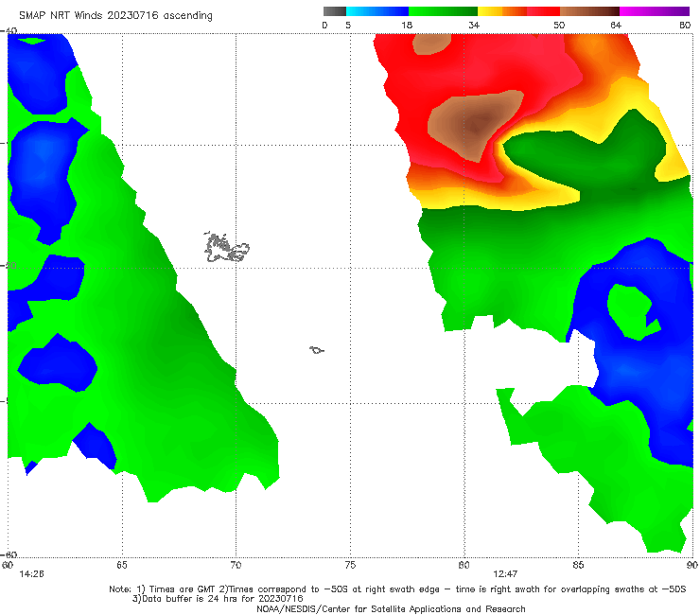Screen dimensions: 700x615
Task: Click the color bar label '34'
Action: click(x=474, y=26)
